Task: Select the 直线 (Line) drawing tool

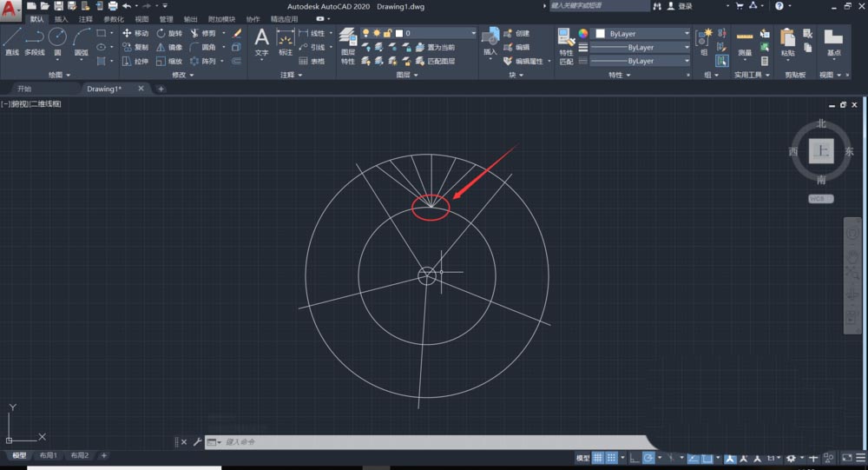Action: pos(11,41)
